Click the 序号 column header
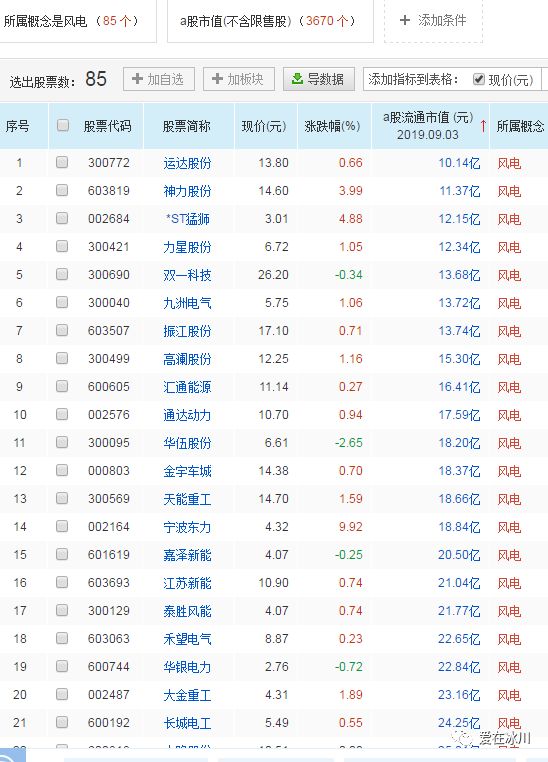Viewport: 548px width, 762px height. pos(17,126)
